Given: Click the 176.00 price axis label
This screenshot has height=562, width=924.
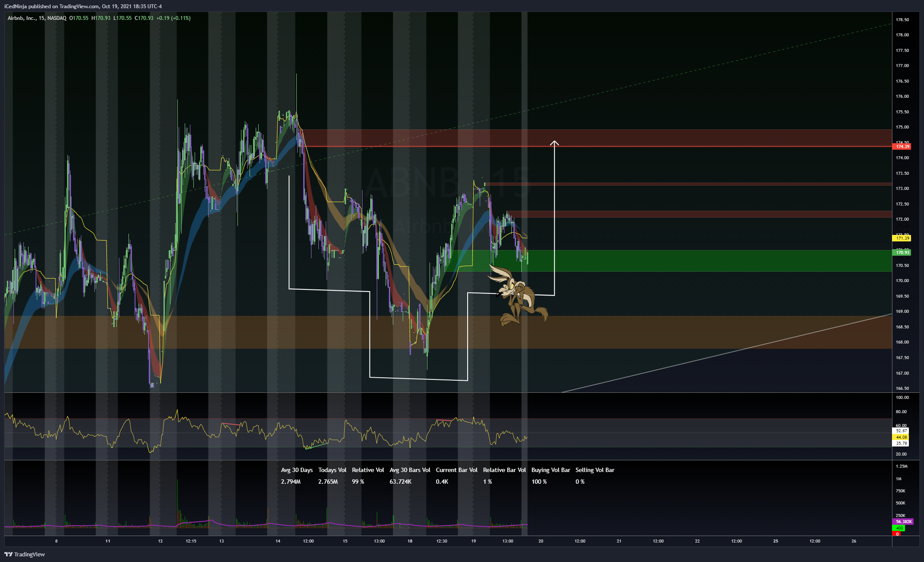Looking at the screenshot, I should coord(902,96).
